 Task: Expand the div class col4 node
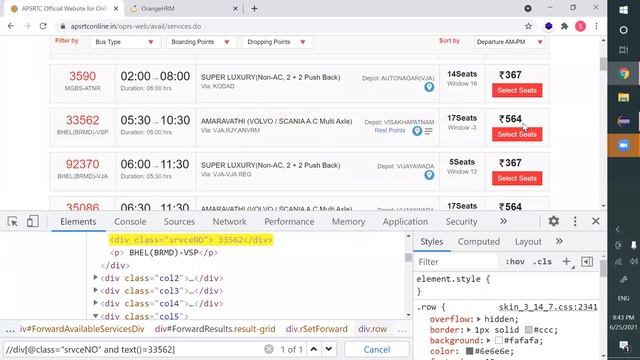click(96, 303)
